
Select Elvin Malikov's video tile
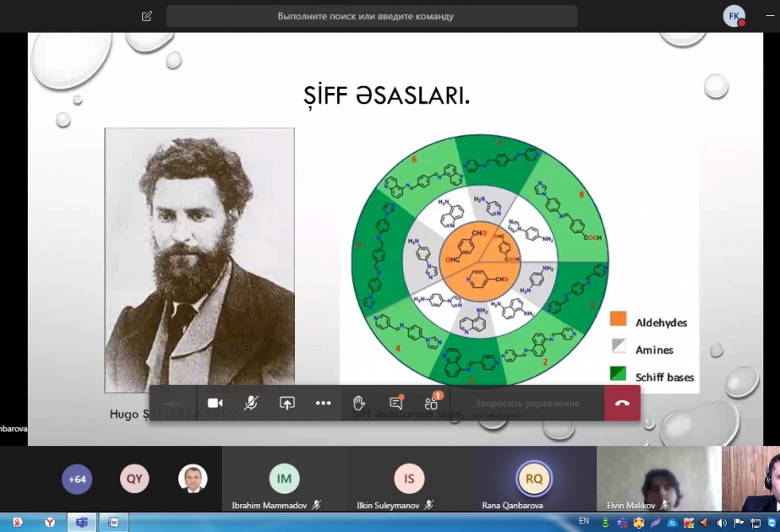click(x=658, y=479)
